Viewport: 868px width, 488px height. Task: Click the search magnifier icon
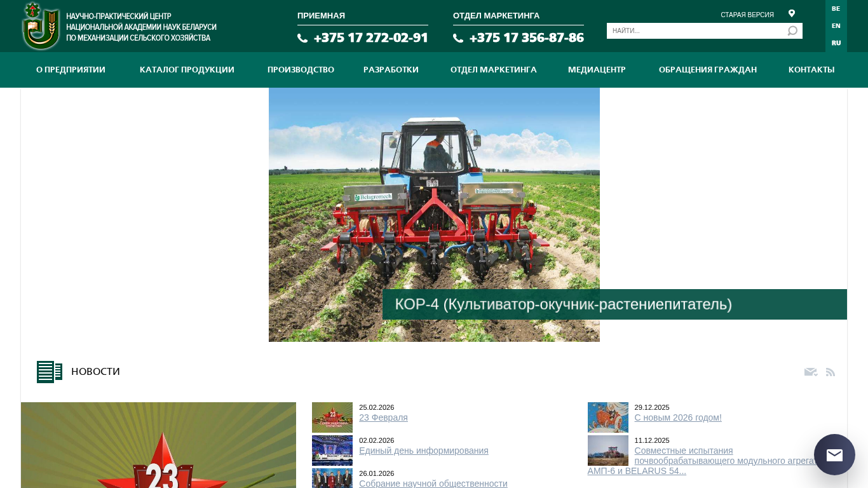coord(792,30)
